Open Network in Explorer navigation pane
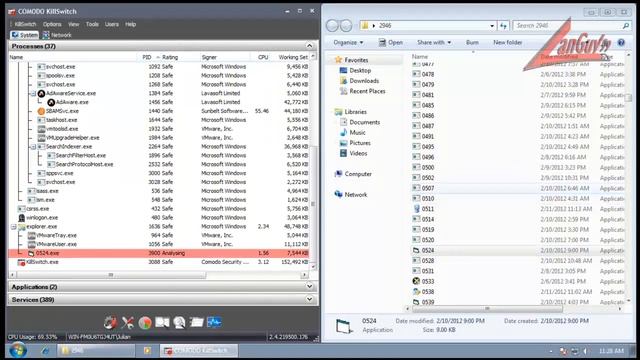Image resolution: width=640 pixels, height=360 pixels. 351,195
